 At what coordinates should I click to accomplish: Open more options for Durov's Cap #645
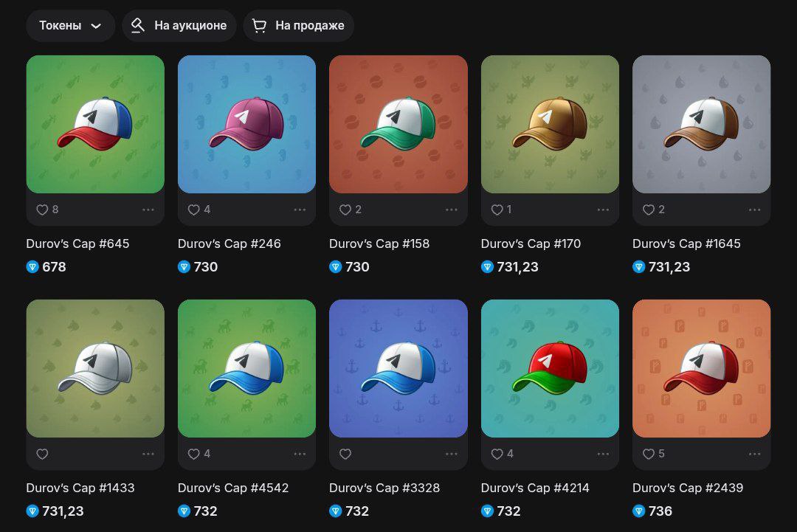pyautogui.click(x=148, y=210)
